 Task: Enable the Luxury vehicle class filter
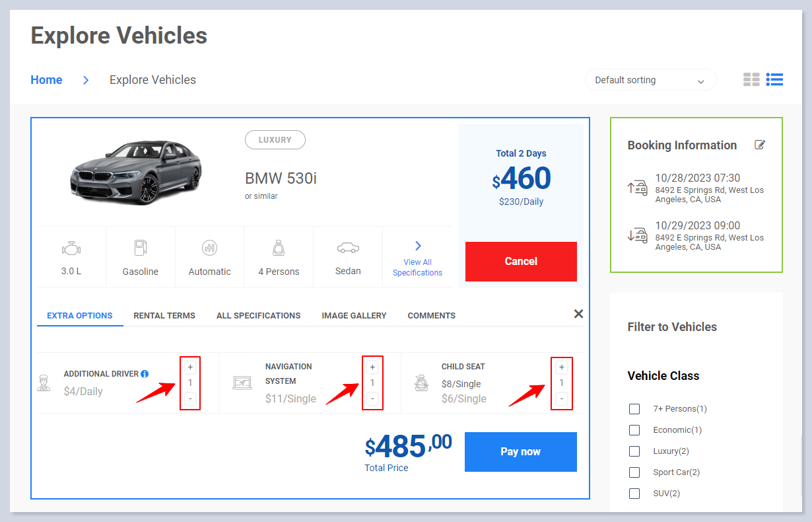point(634,451)
